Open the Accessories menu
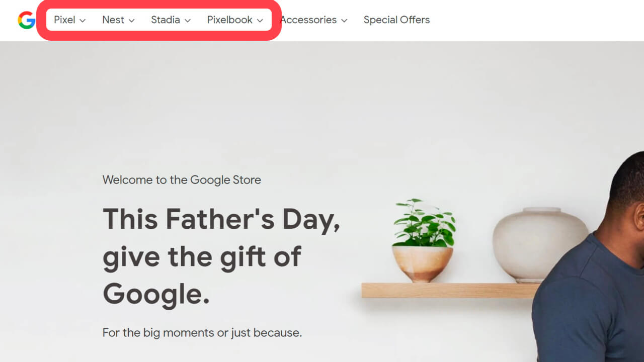This screenshot has width=644, height=362. coord(308,20)
